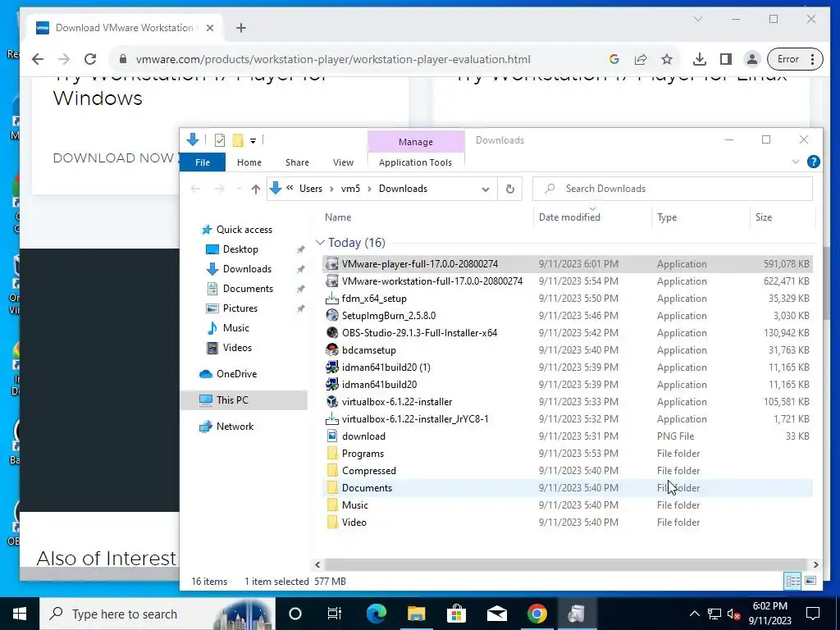The width and height of the screenshot is (840, 630).
Task: Select OBS-Studio-29.1.3-Full-Installer-x64 file icon
Action: click(332, 333)
